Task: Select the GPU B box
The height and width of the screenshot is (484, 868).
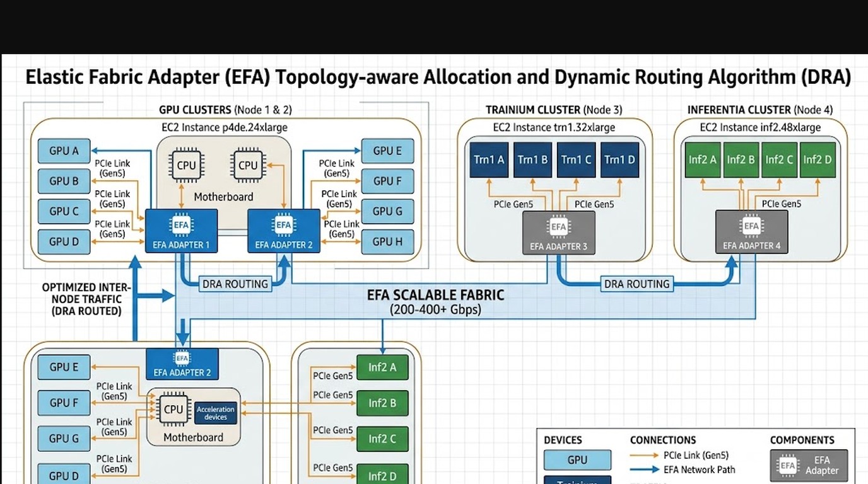Action: [x=64, y=181]
